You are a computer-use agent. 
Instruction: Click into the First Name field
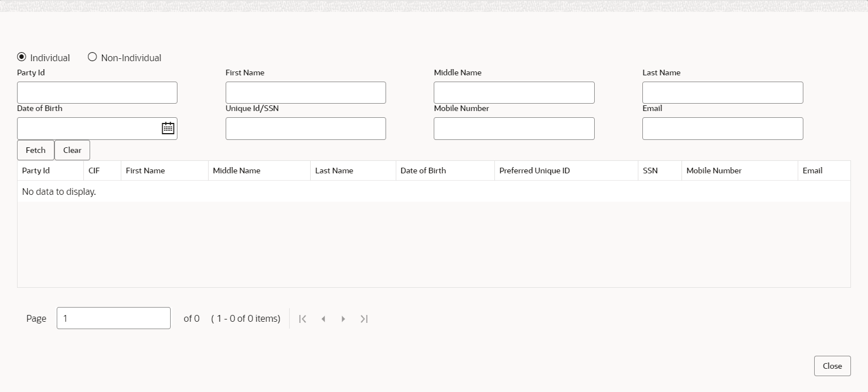[306, 92]
